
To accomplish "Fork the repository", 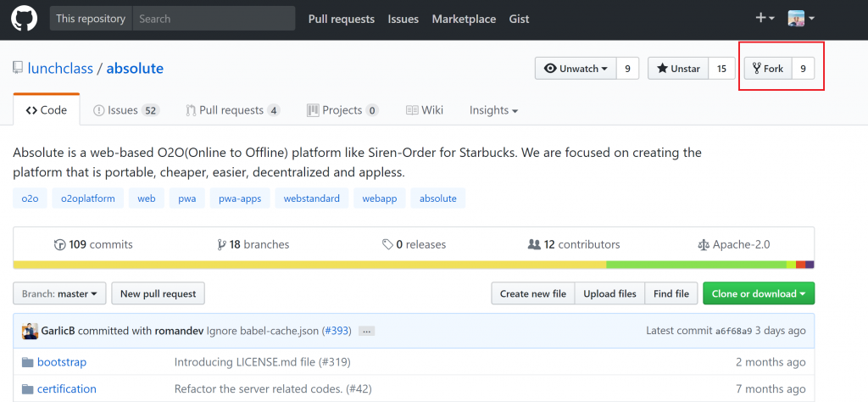I will [x=768, y=69].
